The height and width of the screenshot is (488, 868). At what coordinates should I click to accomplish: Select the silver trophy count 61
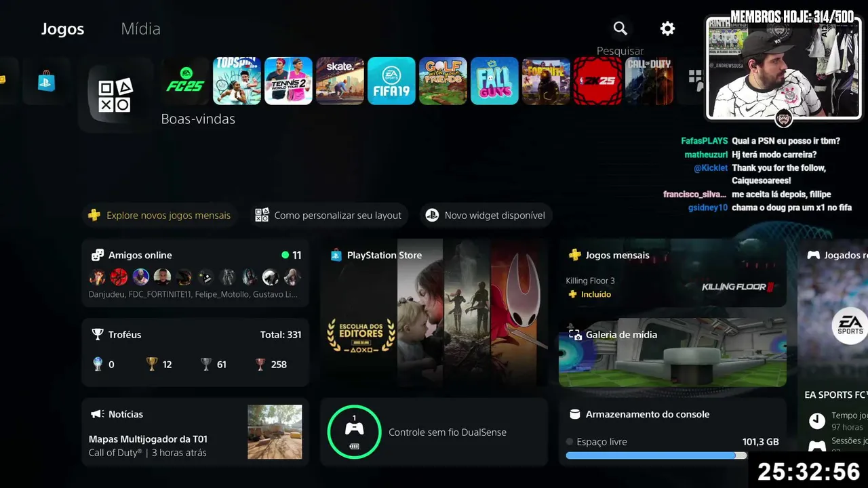tap(214, 365)
